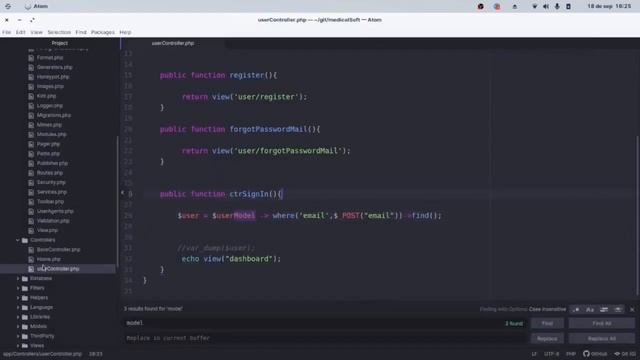Open Paths.php in the tree
This screenshot has width=640, height=360.
pos(48,153)
